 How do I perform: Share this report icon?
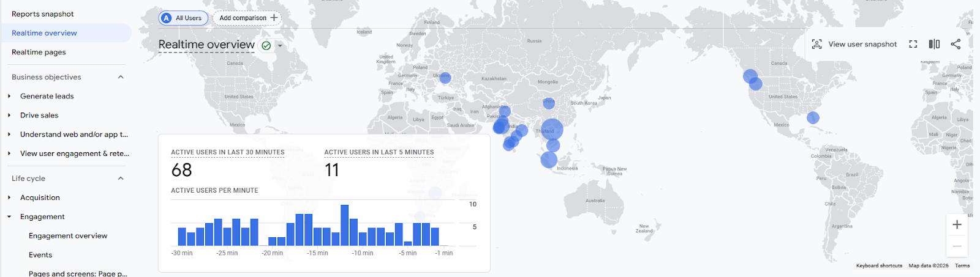pos(956,44)
